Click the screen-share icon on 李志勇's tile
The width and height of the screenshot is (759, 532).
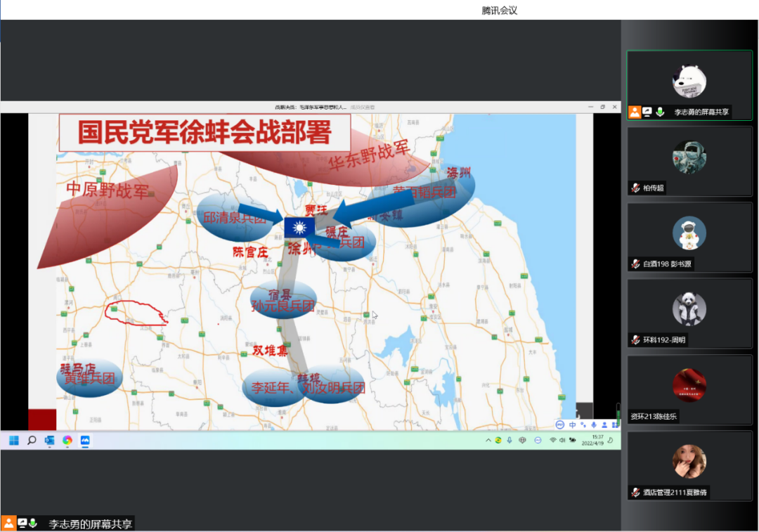(647, 112)
